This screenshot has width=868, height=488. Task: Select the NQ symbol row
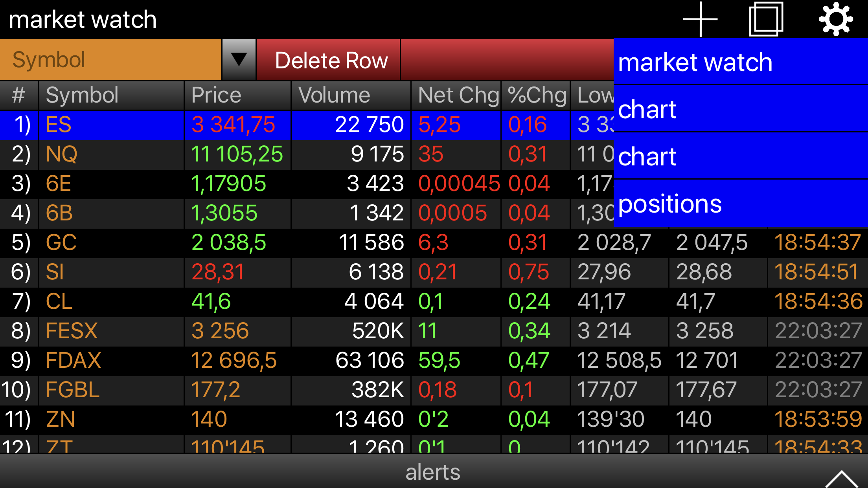(62, 154)
